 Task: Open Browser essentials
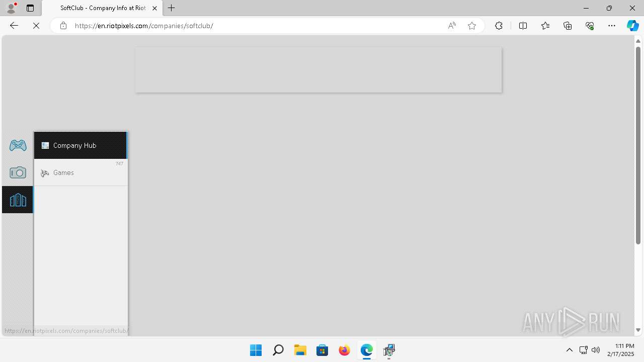(590, 26)
